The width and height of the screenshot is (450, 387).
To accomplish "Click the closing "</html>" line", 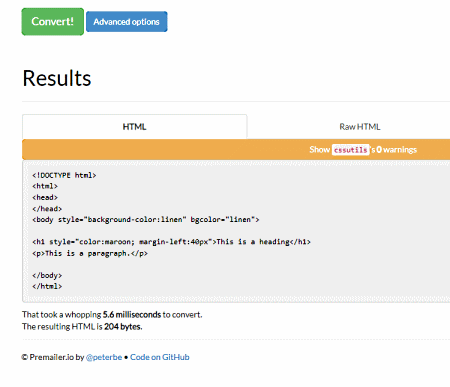I will [47, 286].
